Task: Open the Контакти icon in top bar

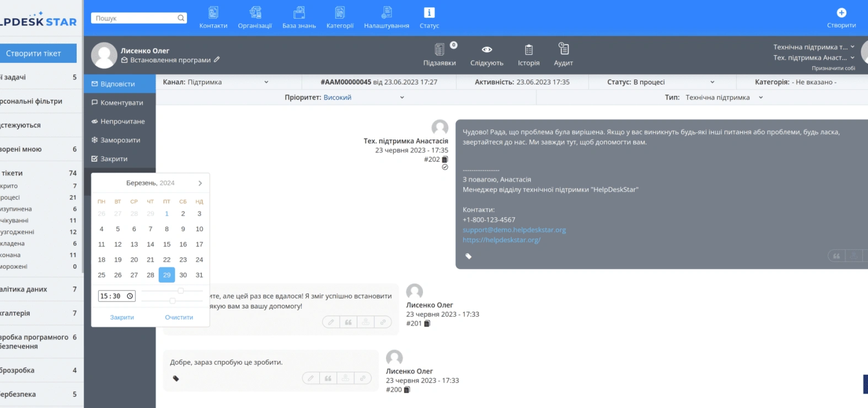Action: [x=213, y=12]
